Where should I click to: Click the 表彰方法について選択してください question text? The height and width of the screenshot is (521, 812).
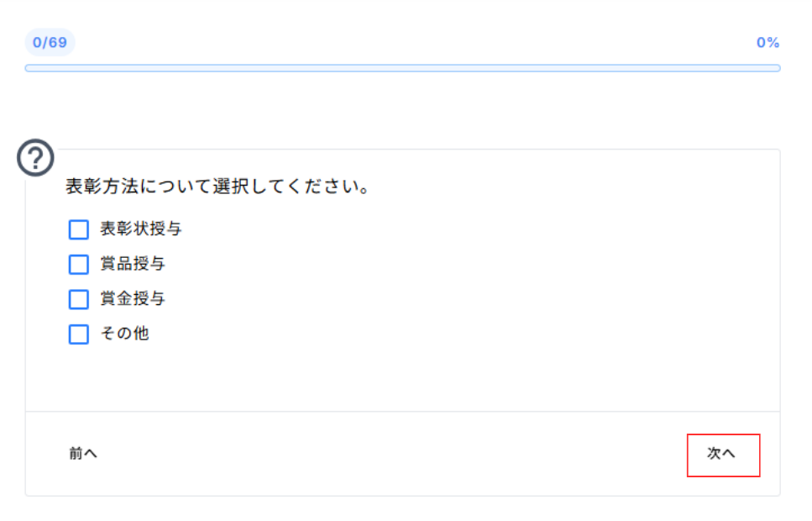tap(218, 187)
